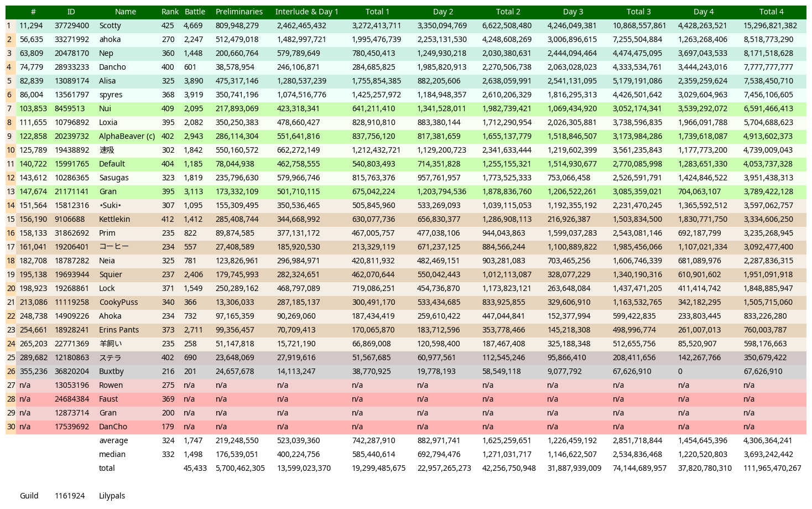Select Alisa's Battle value 3,890

point(193,81)
